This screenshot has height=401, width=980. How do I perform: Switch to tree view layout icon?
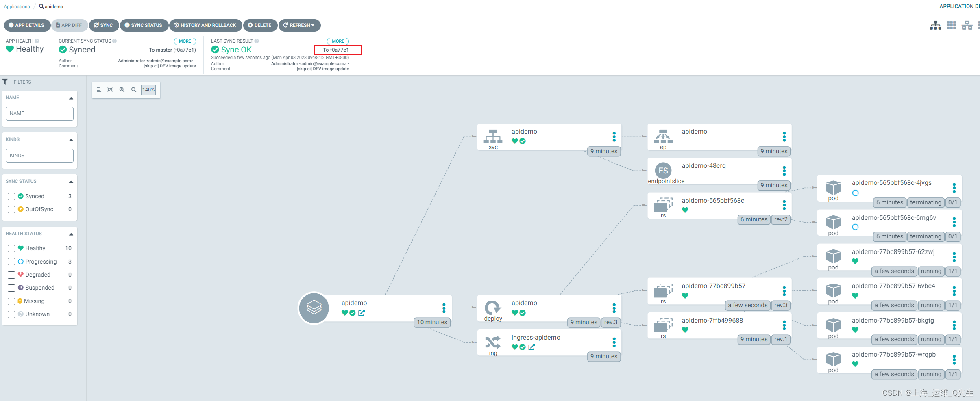click(x=935, y=25)
